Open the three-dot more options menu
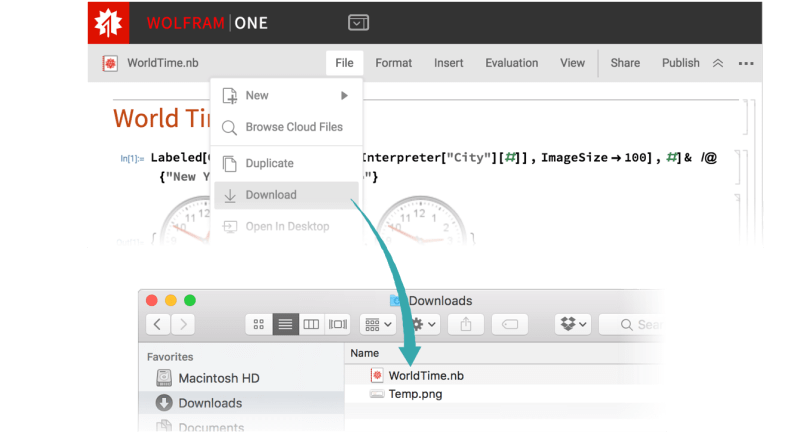Viewport: 800px width, 432px height. pos(746,63)
